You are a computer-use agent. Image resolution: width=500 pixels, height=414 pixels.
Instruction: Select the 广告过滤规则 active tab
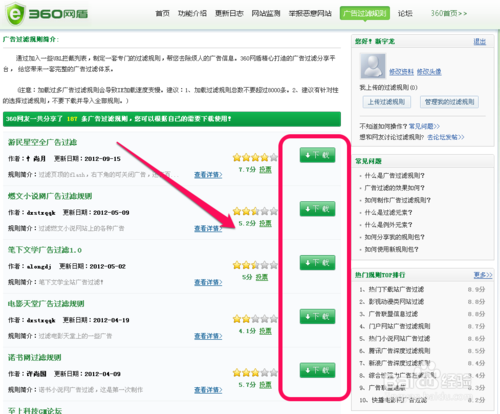365,13
